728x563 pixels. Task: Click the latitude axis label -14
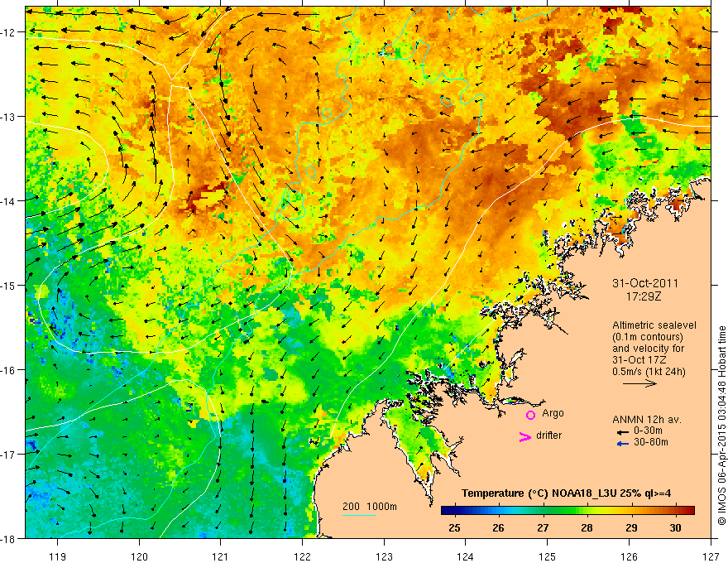[x=8, y=201]
